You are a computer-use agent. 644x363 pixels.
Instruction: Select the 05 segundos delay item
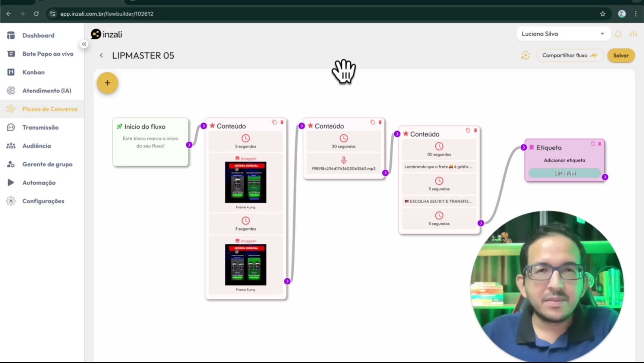click(x=439, y=149)
